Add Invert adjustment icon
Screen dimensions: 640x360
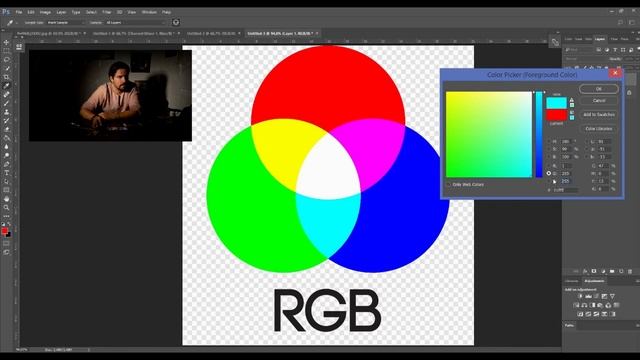click(x=580, y=314)
